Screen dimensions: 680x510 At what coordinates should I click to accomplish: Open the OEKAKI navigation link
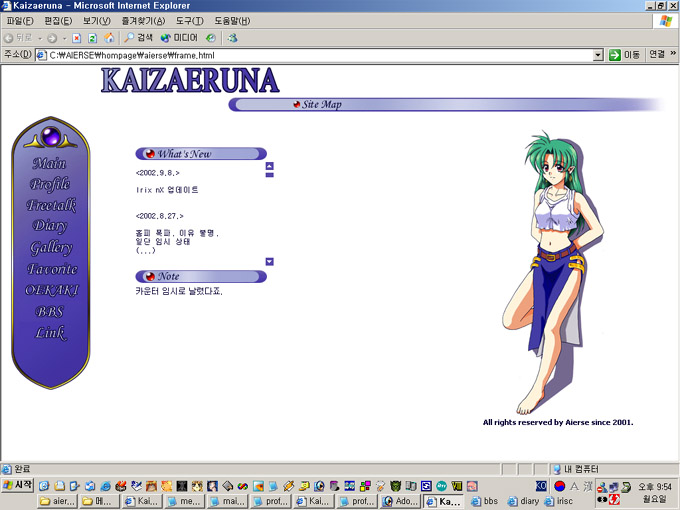coord(52,290)
